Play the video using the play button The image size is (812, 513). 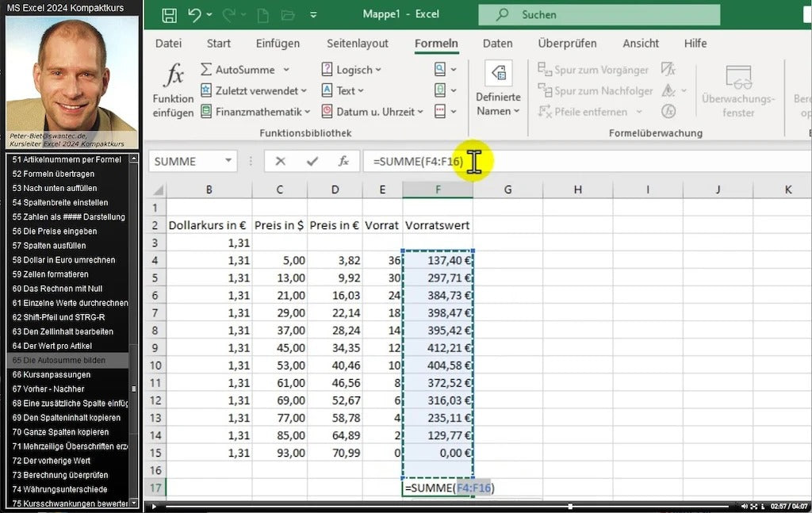(x=155, y=506)
